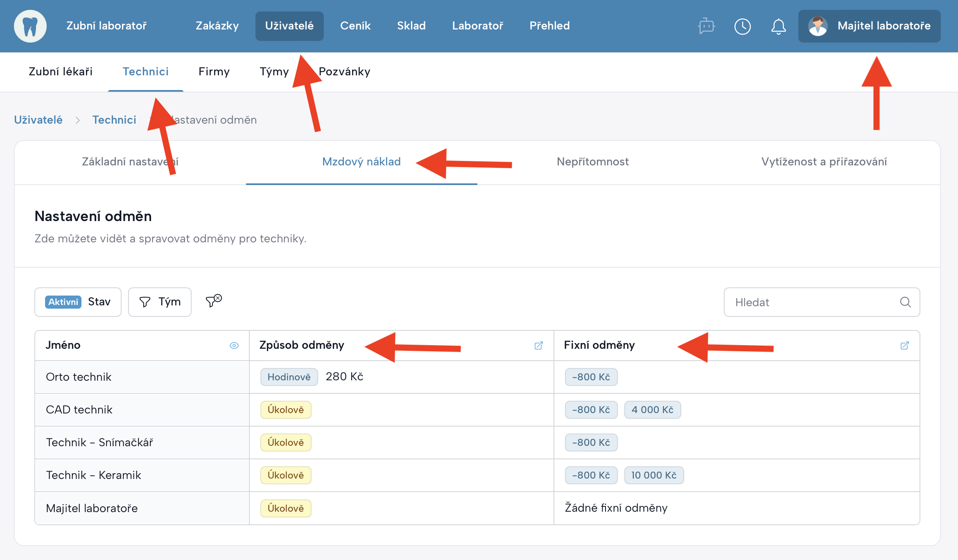Open edit icon in Fixní odměny header
Viewport: 958px width, 560px height.
pyautogui.click(x=904, y=345)
